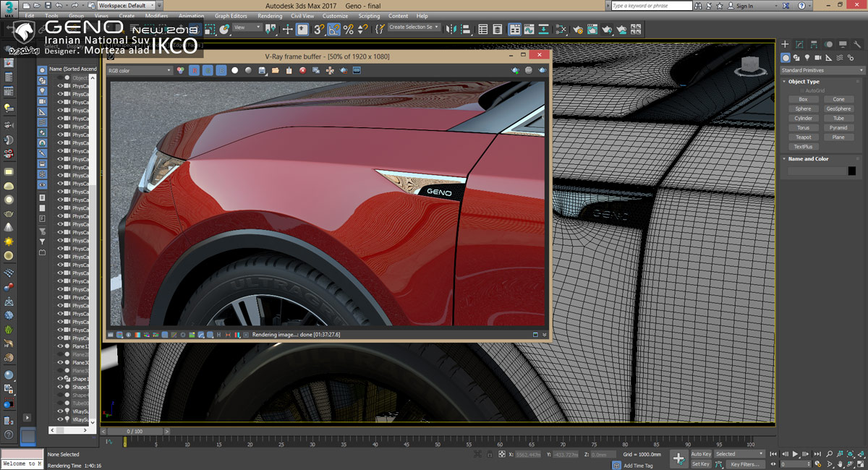Toggle the AutoGrid checkbox
The height and width of the screenshot is (470, 868).
coord(801,90)
